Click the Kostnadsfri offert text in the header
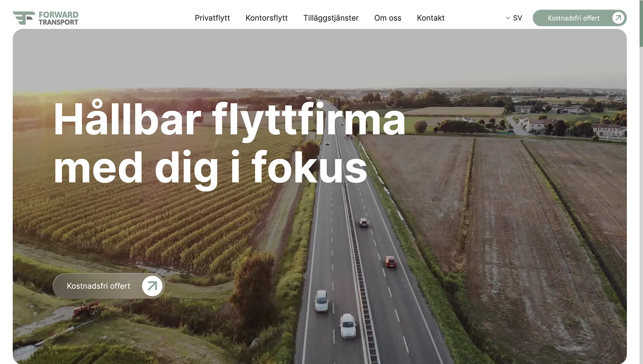This screenshot has width=643, height=364. (573, 18)
